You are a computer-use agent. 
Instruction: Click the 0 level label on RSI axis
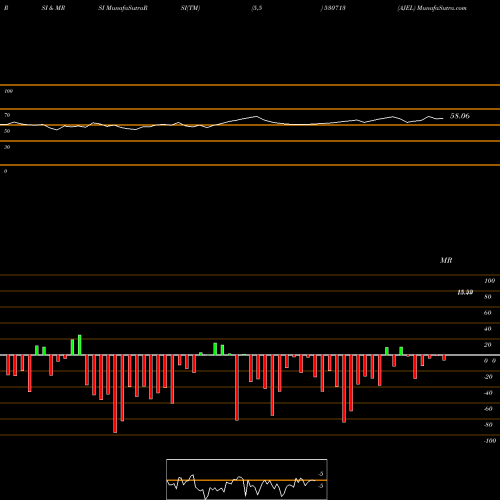coord(5,171)
